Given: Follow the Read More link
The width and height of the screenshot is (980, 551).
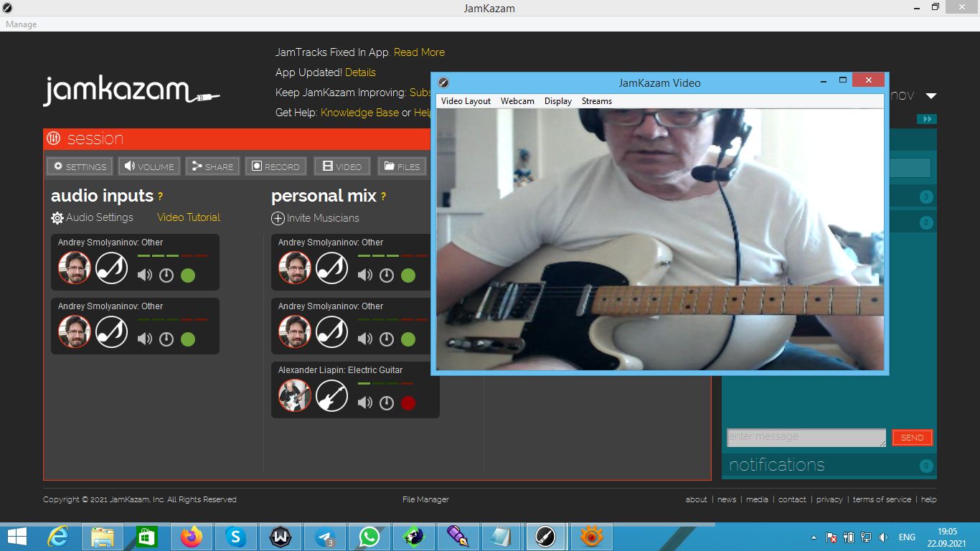Looking at the screenshot, I should click(x=419, y=52).
